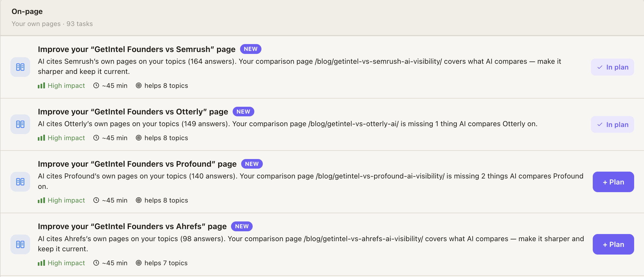Click the impact bars icon in Otterly row
This screenshot has height=277, width=644.
coord(41,138)
